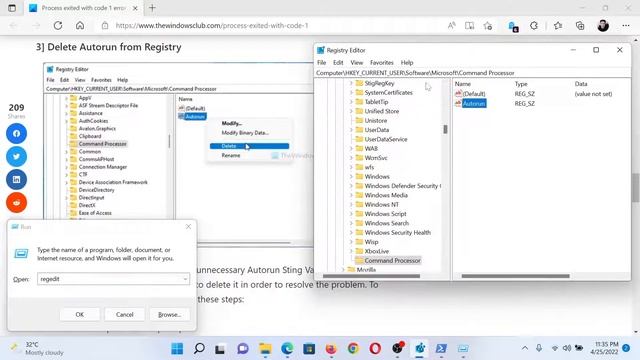This screenshot has width=640, height=360.
Task: Click the Run dialog Open text field
Action: [113, 279]
